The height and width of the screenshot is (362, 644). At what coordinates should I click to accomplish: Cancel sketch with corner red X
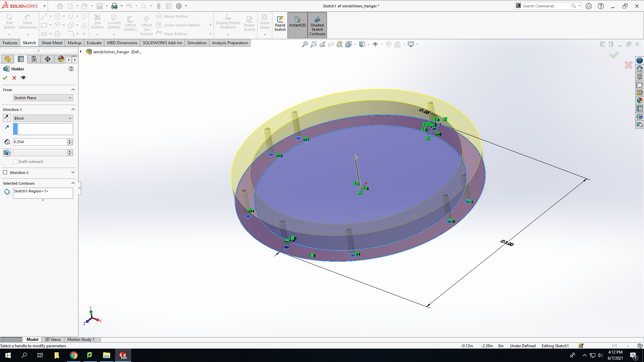(x=629, y=65)
